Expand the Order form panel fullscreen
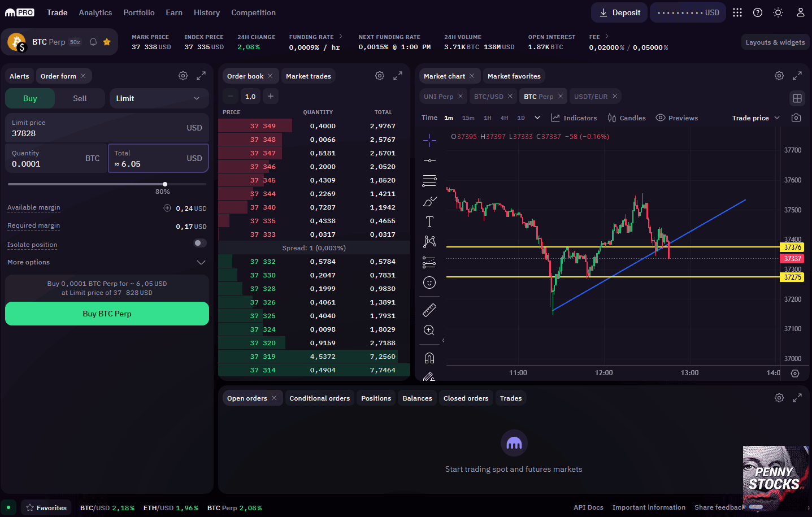 (x=201, y=76)
